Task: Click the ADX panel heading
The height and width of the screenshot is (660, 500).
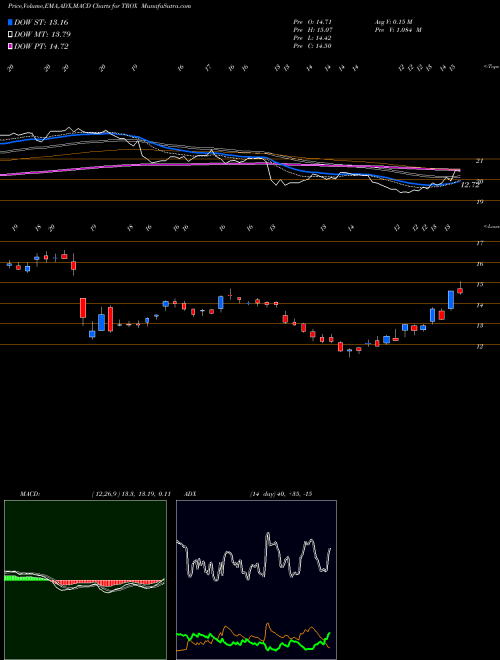Action: click(x=189, y=494)
